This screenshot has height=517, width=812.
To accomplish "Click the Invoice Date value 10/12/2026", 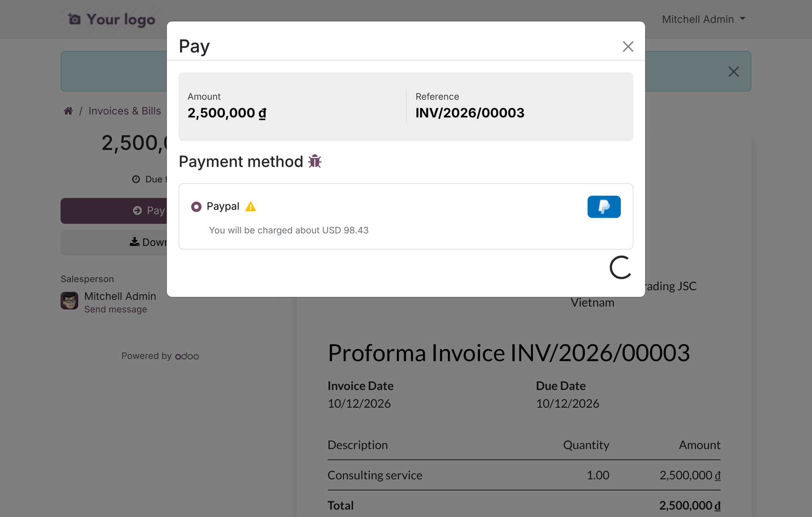I will (x=359, y=404).
